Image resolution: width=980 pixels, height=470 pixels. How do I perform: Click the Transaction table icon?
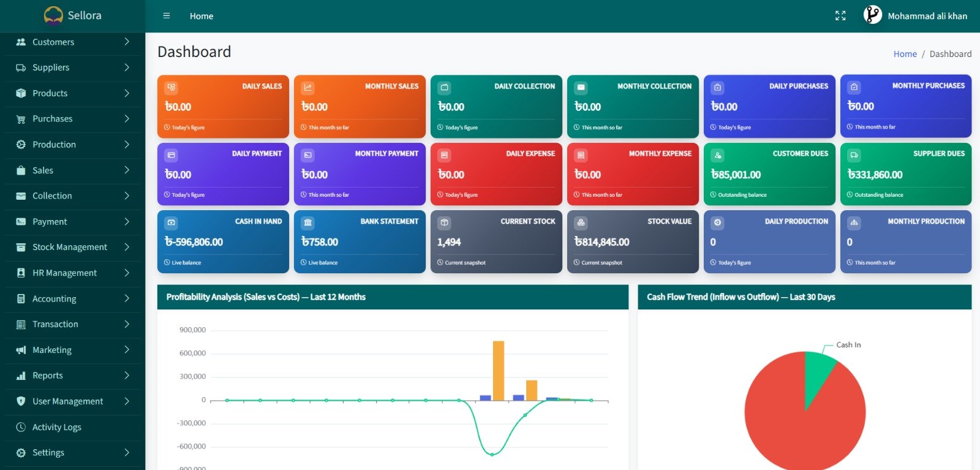[21, 324]
